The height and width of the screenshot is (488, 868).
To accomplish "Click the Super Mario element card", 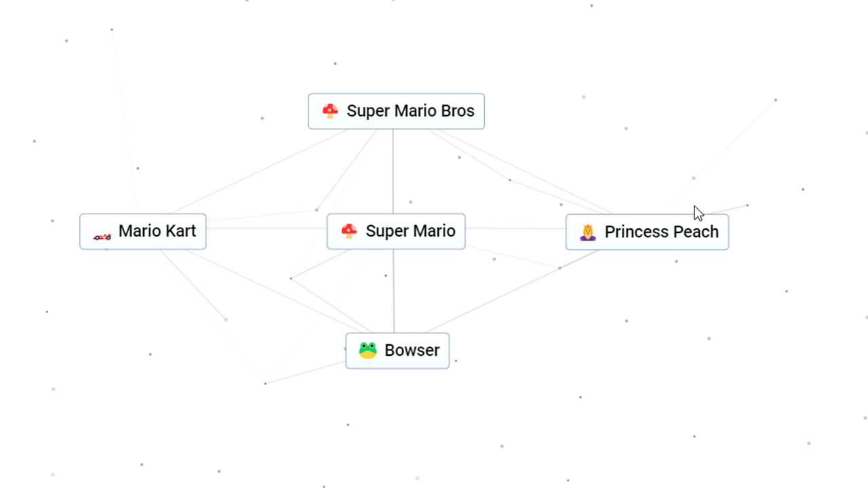I will point(396,231).
